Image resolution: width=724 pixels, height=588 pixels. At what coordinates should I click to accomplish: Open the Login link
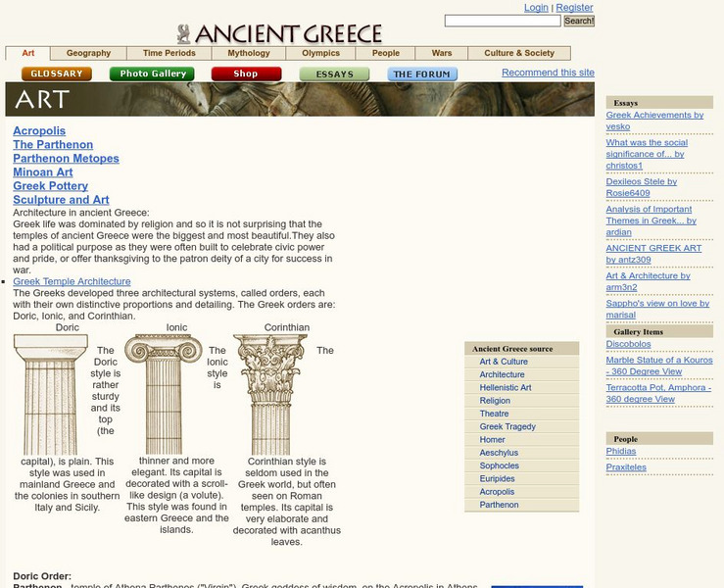536,8
